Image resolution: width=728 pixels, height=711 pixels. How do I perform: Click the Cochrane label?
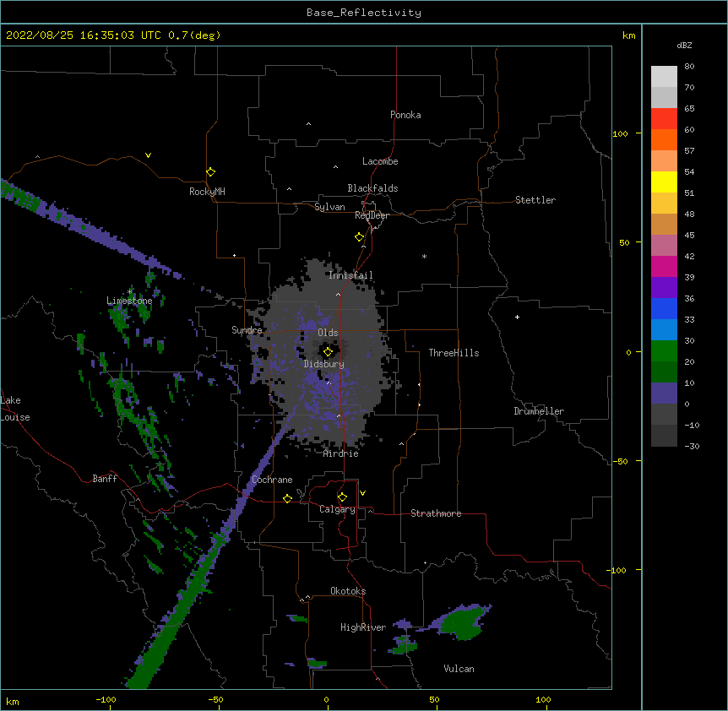[272, 480]
